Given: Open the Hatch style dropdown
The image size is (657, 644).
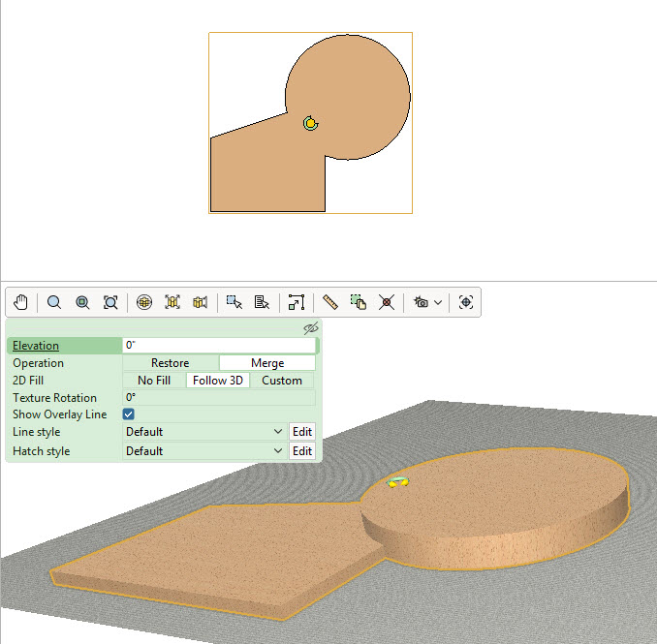Looking at the screenshot, I should pos(203,451).
